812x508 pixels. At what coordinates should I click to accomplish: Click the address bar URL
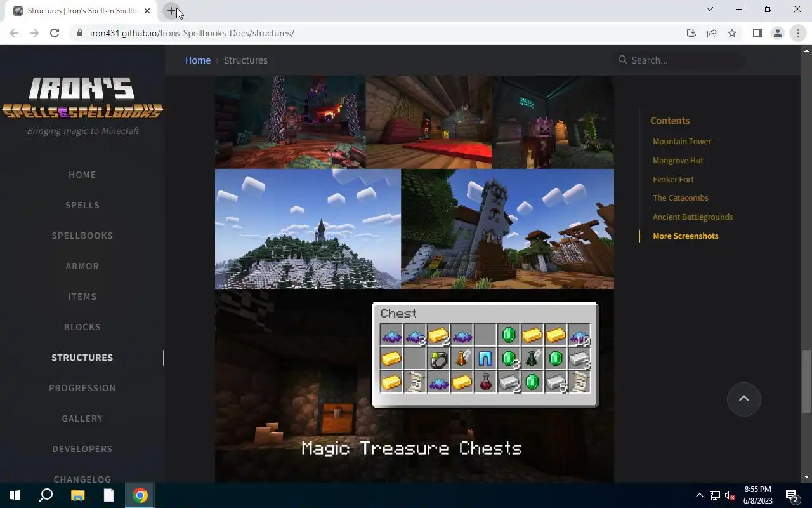pyautogui.click(x=192, y=33)
